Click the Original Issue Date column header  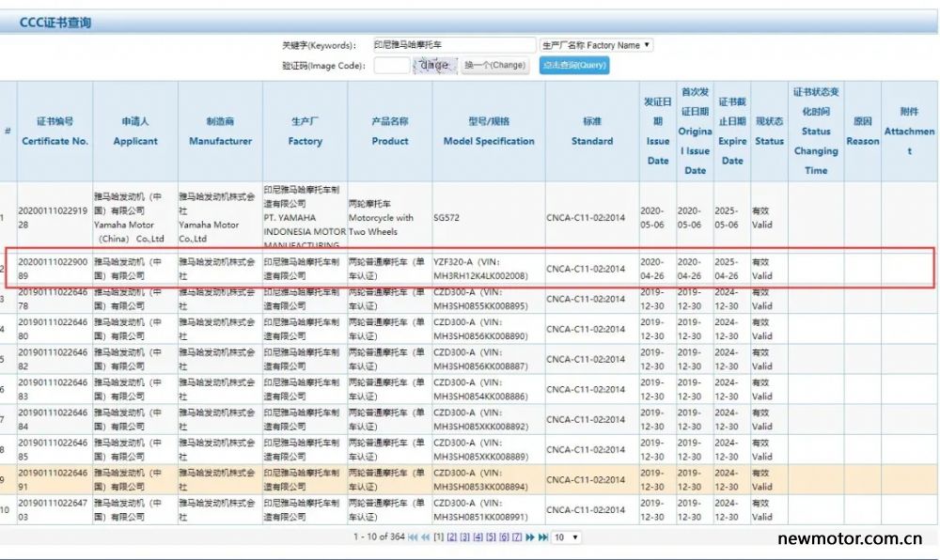(695, 132)
